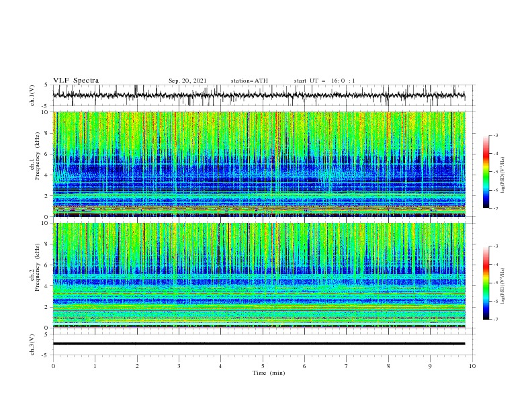Click inside the ch.2 spectrogram panel

[x=259, y=275]
